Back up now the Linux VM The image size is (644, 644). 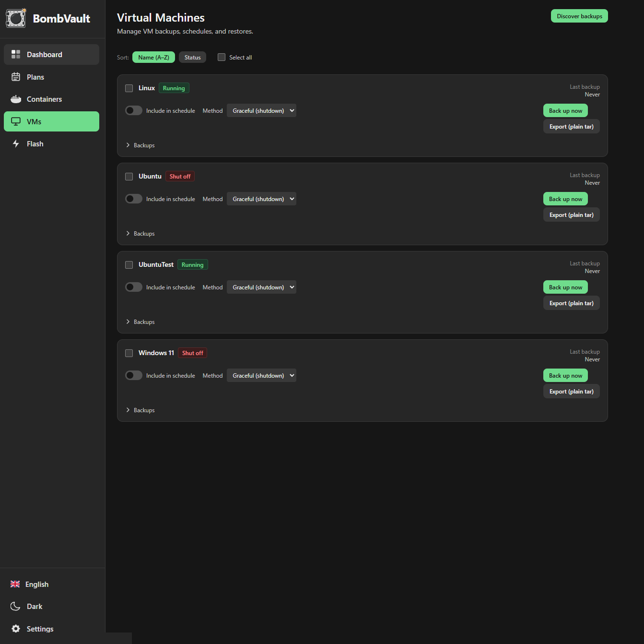565,110
